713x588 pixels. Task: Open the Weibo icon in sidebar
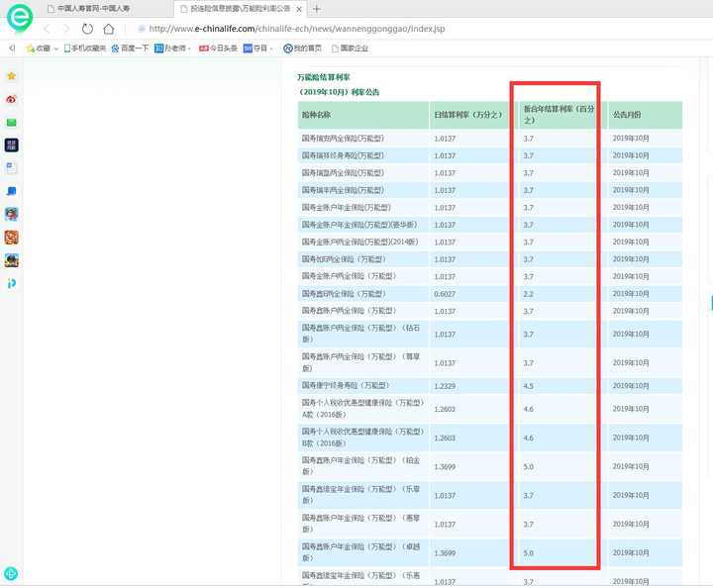11,99
